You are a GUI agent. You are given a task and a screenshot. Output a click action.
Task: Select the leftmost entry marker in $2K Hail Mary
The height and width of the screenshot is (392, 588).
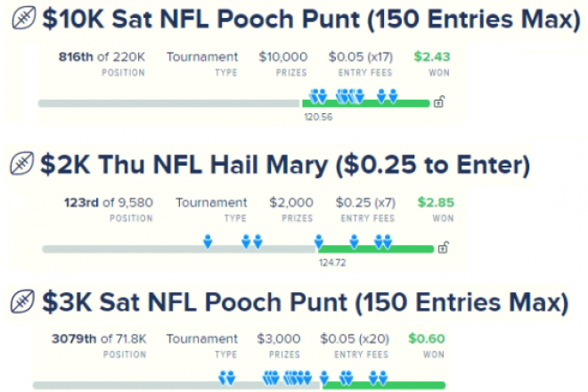[208, 241]
